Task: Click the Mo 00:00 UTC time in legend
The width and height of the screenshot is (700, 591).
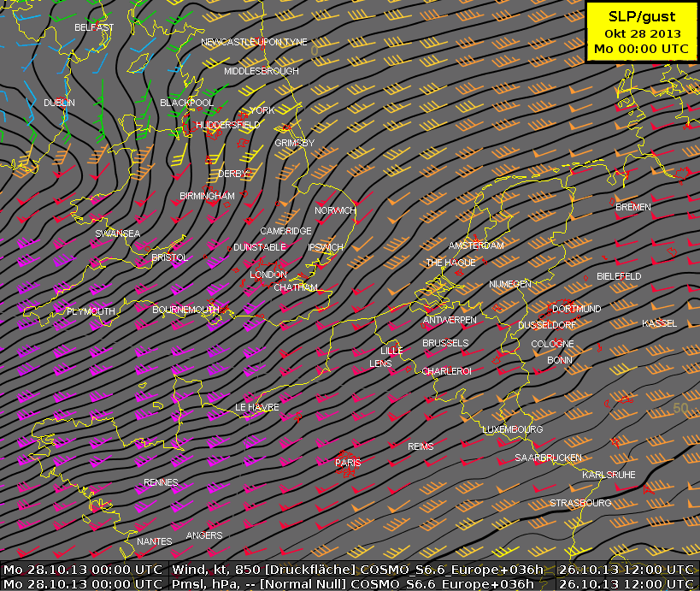Action: [x=642, y=49]
